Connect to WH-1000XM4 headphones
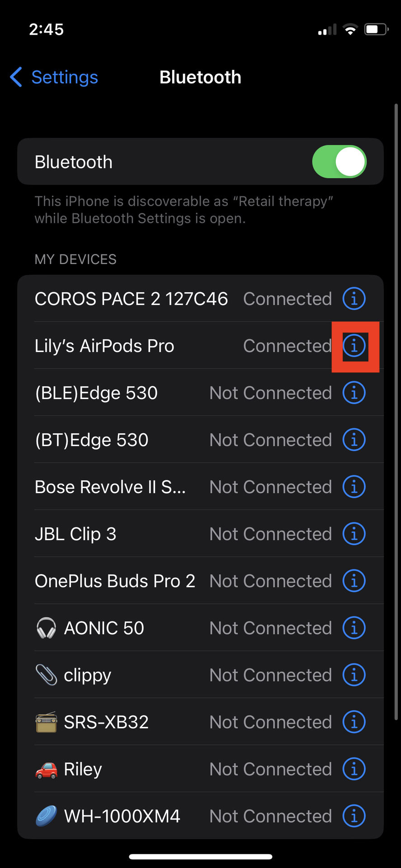The height and width of the screenshot is (868, 401). tap(122, 816)
